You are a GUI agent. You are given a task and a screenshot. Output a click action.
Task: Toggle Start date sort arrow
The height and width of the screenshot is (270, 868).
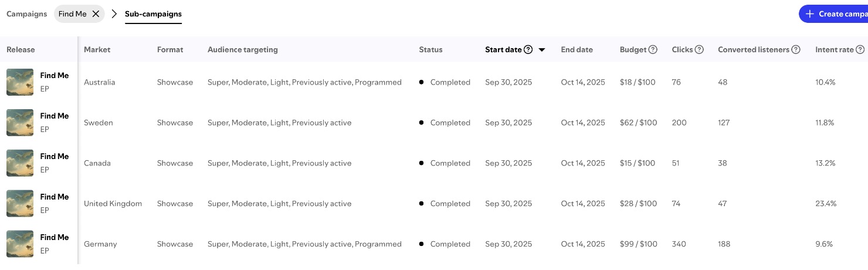pos(542,50)
